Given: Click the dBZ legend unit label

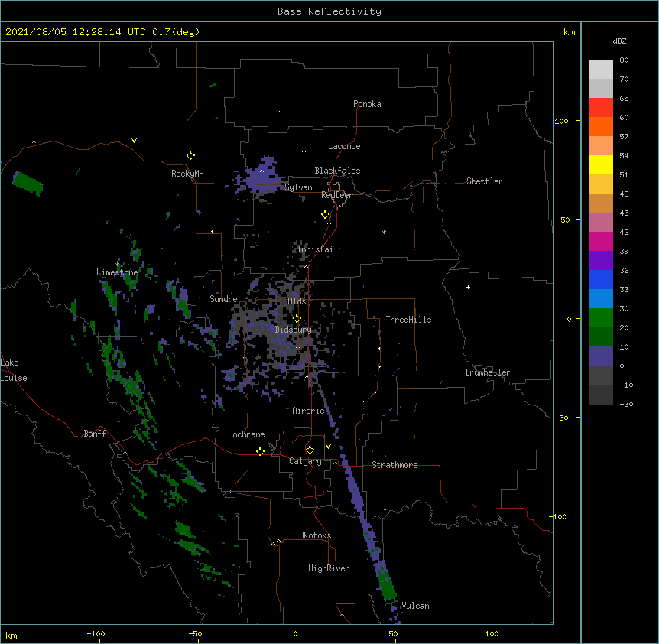Looking at the screenshot, I should [x=619, y=41].
